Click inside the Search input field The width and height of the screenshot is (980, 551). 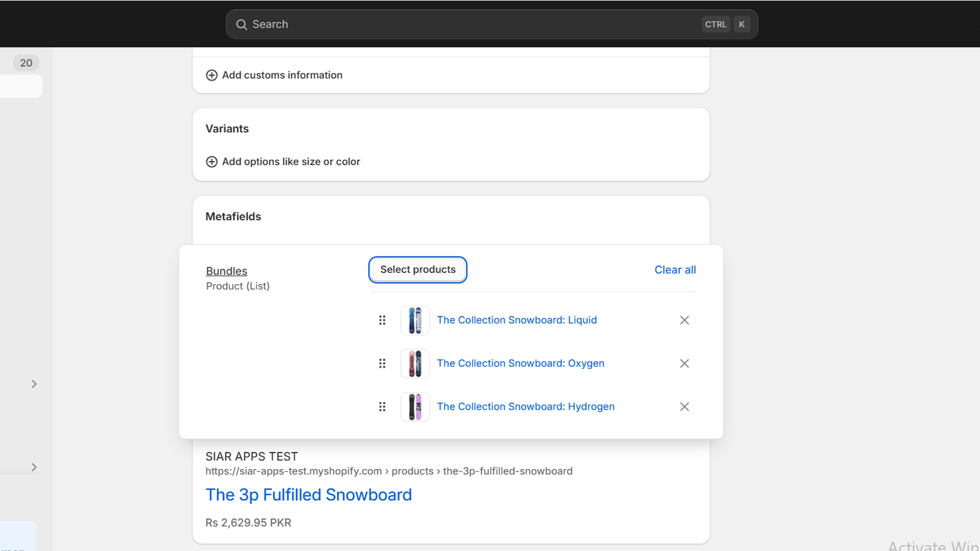[429, 24]
